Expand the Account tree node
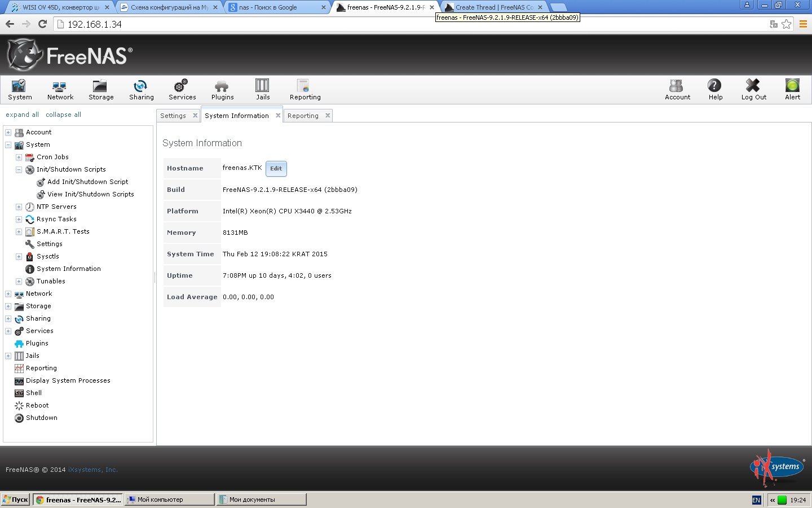This screenshot has height=508, width=812. [8, 133]
